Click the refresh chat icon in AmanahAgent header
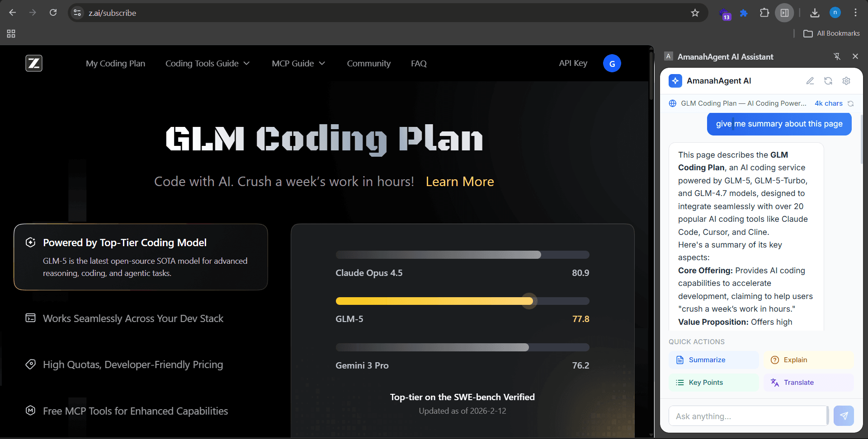Viewport: 868px width, 439px height. click(828, 81)
